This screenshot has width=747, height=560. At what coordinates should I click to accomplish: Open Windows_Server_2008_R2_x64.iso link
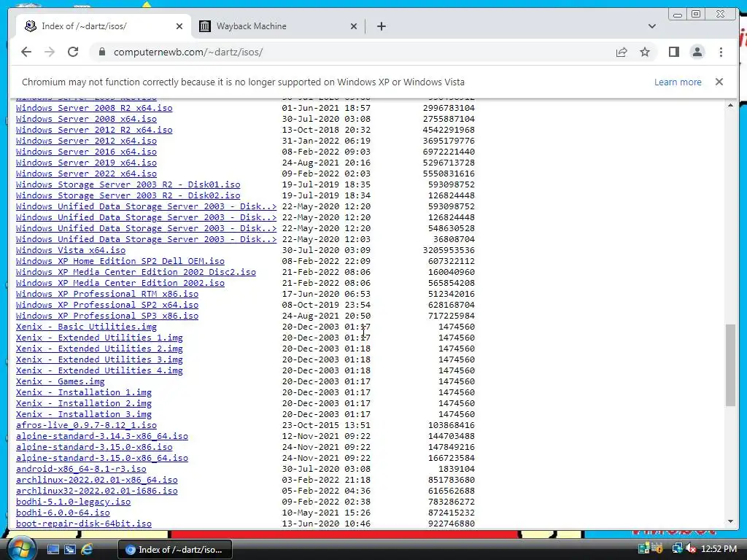(x=94, y=108)
